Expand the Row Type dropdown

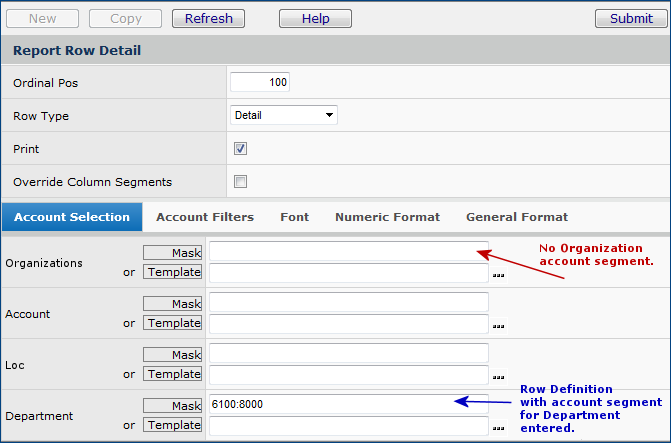(x=284, y=115)
